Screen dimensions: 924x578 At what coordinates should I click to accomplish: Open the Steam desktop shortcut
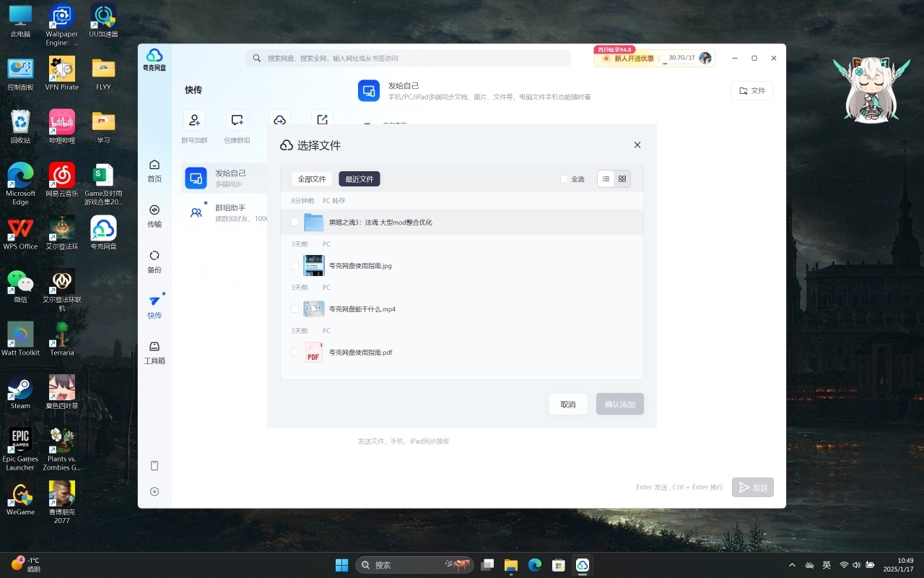pos(20,393)
